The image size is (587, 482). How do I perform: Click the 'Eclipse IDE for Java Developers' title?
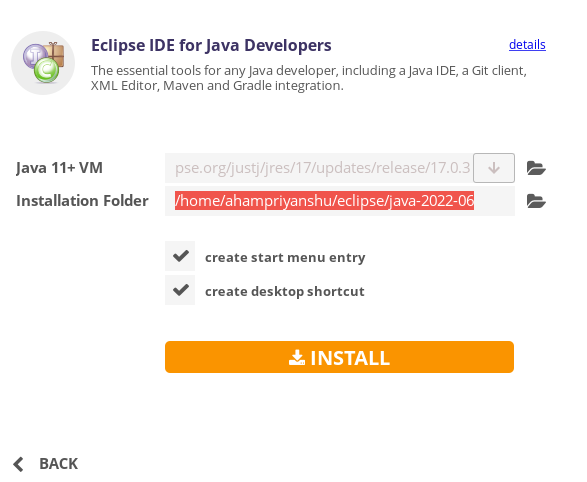(212, 45)
